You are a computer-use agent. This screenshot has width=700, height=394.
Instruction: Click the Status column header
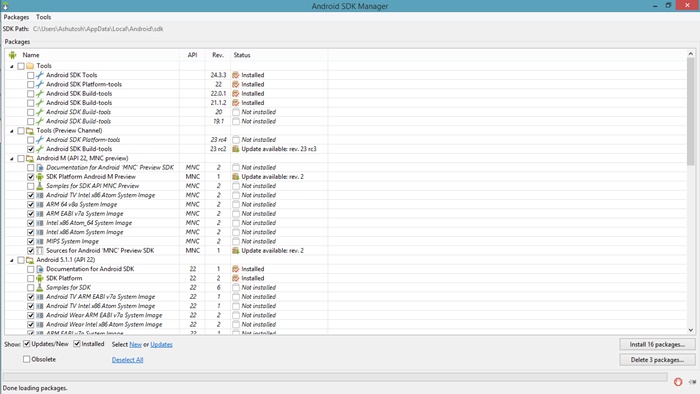[242, 55]
